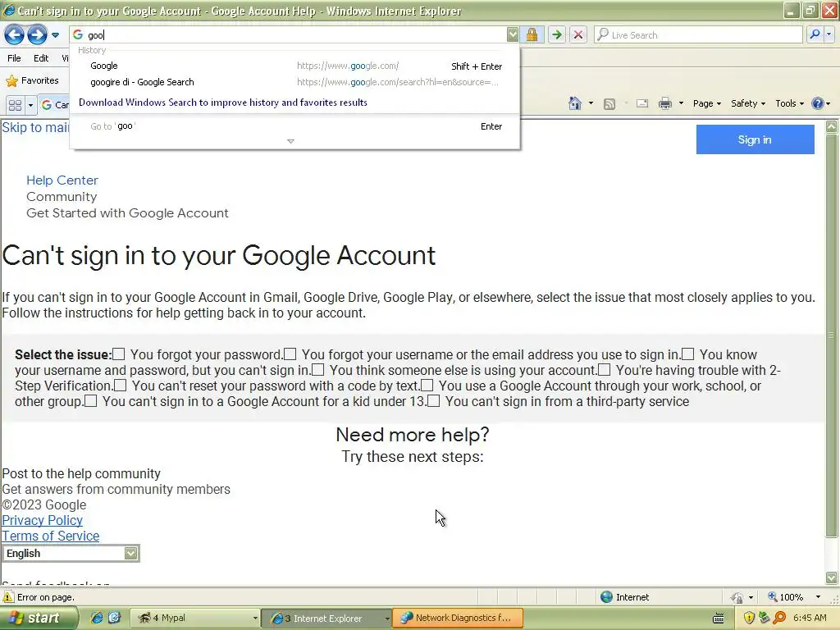Click the Community link
This screenshot has width=840, height=630.
62,197
